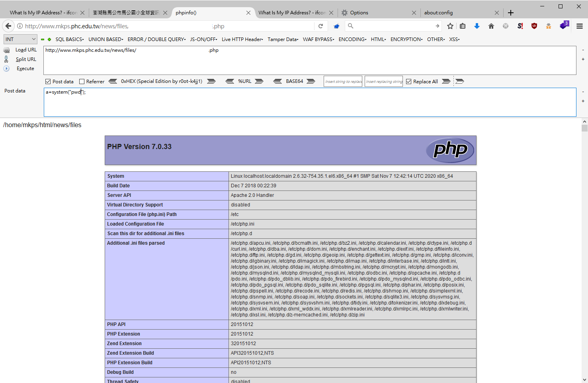Open the HTML menu
The image size is (588, 383).
(x=379, y=39)
